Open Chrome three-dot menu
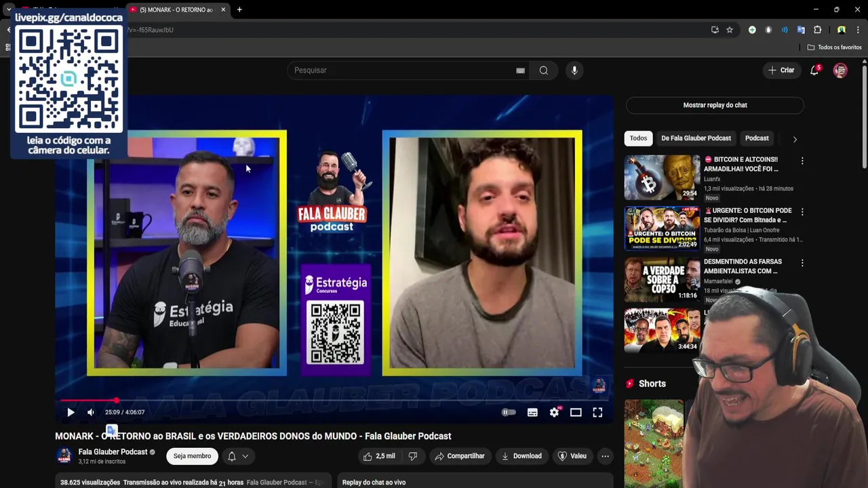This screenshot has width=868, height=488. pos(858,30)
